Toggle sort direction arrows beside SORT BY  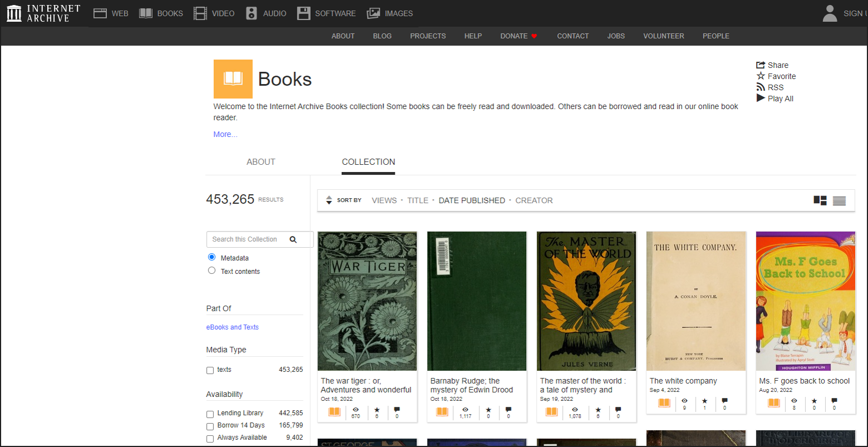329,200
